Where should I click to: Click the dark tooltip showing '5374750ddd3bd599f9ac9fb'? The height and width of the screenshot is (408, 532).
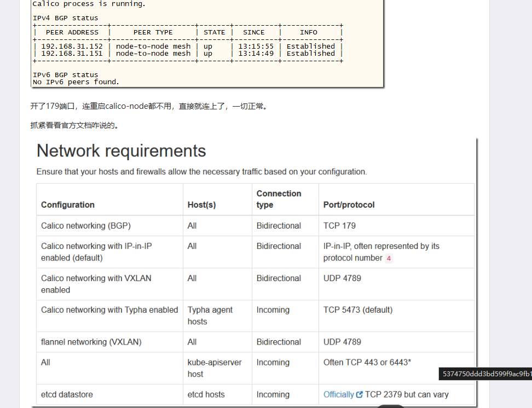coord(485,374)
